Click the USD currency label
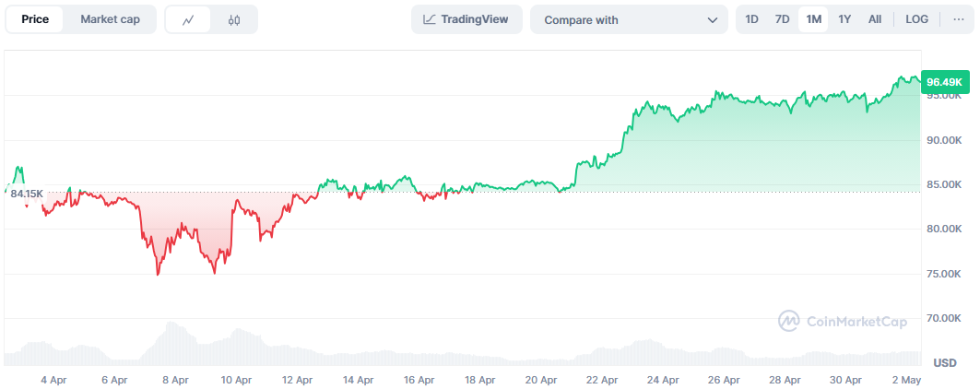 [945, 361]
